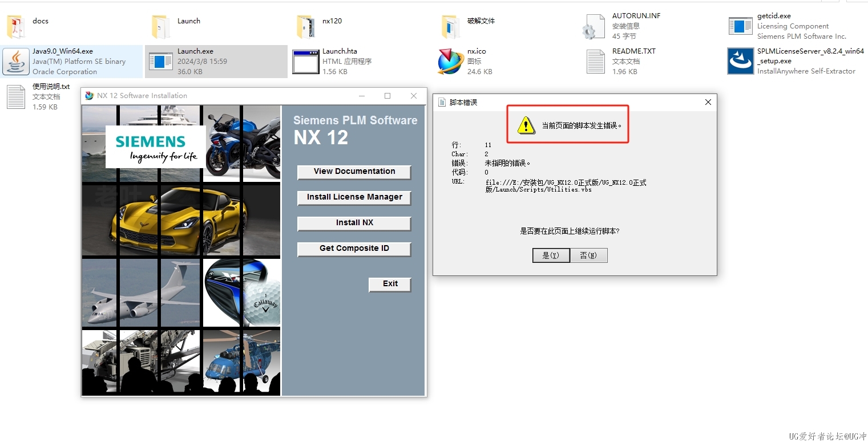
Task: Click the InstallAnywhere Self-Extractor label
Action: pyautogui.click(x=806, y=71)
